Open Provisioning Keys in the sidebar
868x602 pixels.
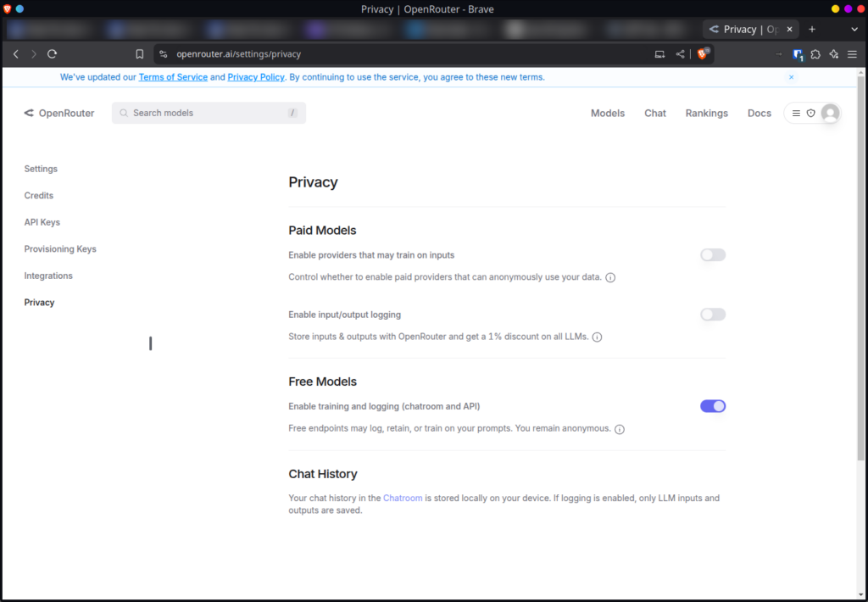pyautogui.click(x=60, y=248)
